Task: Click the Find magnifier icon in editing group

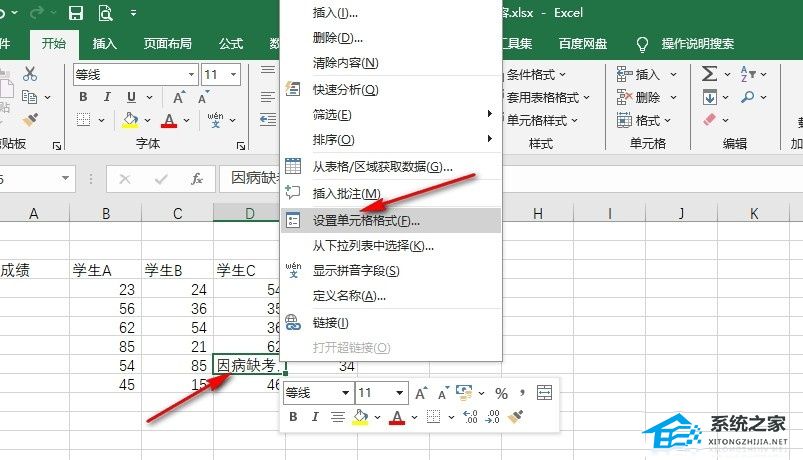Action: click(748, 97)
